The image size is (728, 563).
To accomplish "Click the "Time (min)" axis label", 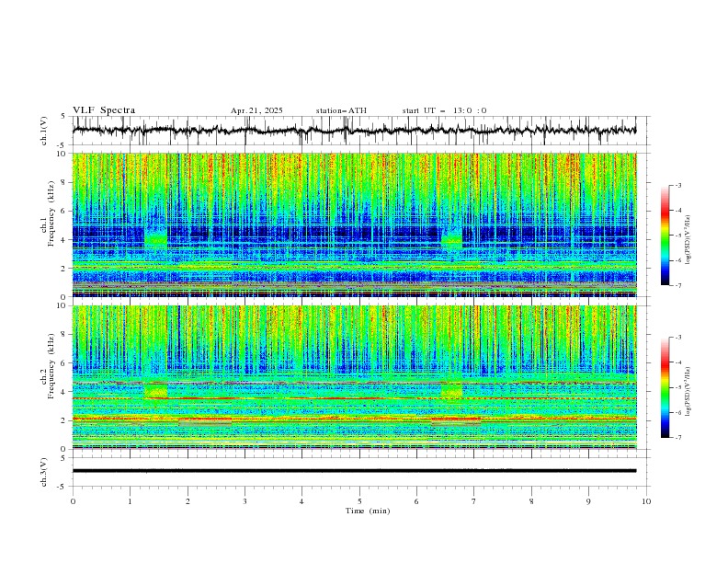I will (x=368, y=511).
